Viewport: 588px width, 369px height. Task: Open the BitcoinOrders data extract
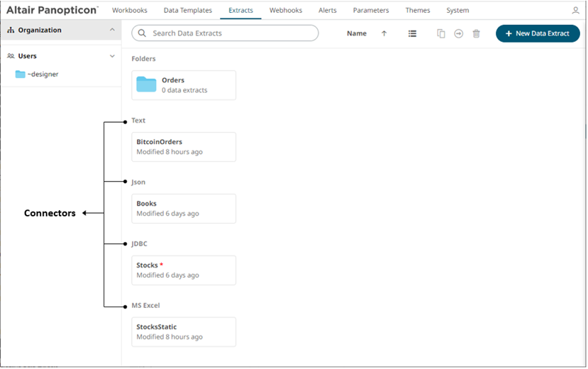tap(184, 147)
